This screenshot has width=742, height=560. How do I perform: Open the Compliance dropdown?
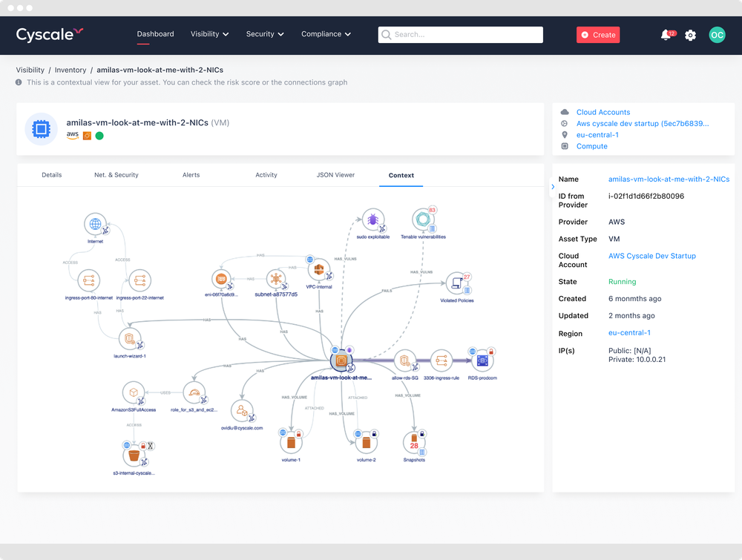pos(326,34)
